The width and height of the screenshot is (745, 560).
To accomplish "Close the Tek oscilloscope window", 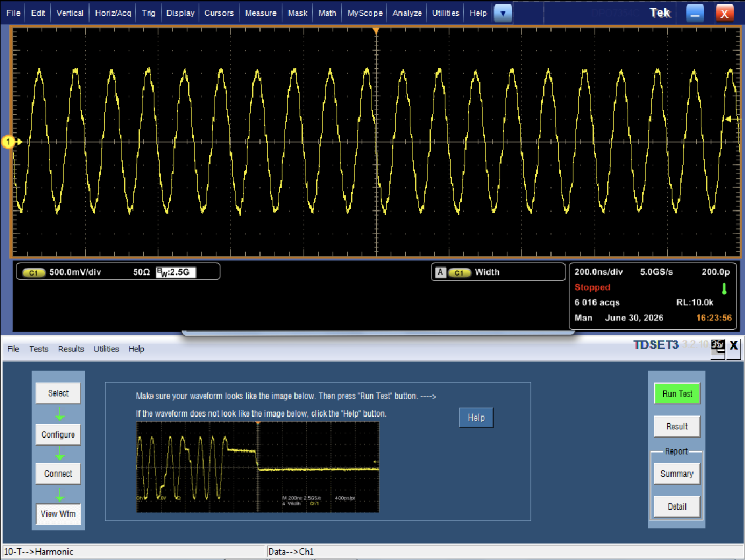I will point(725,13).
